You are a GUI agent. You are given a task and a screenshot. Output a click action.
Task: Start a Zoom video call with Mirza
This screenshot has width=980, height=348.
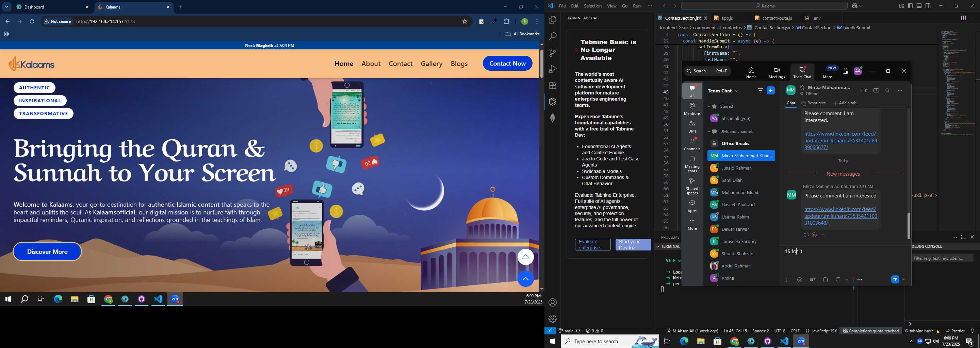click(x=864, y=90)
